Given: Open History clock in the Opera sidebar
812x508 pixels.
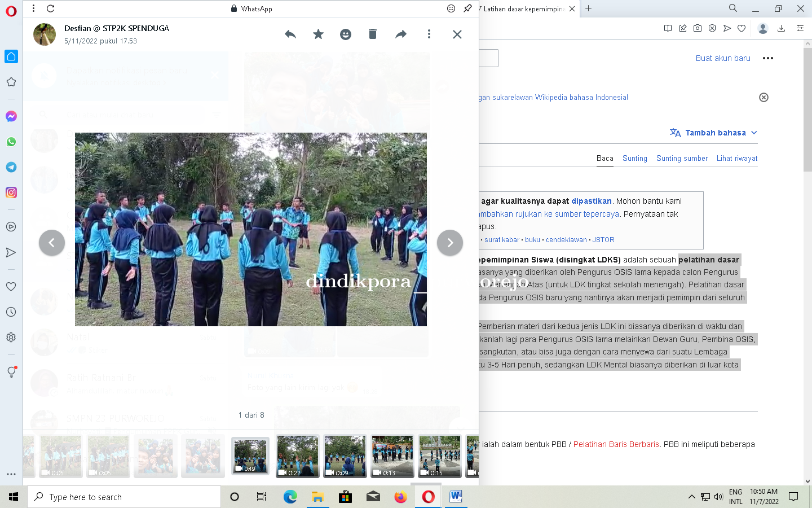Looking at the screenshot, I should point(11,312).
